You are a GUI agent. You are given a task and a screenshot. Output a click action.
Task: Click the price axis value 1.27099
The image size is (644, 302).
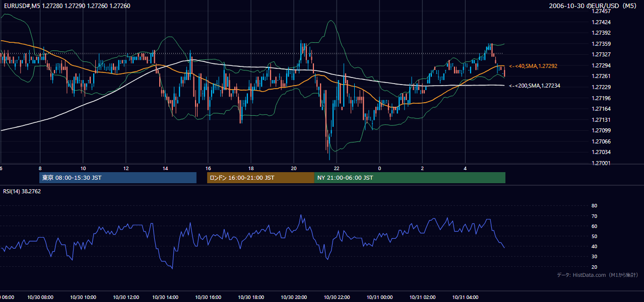[x=601, y=130]
